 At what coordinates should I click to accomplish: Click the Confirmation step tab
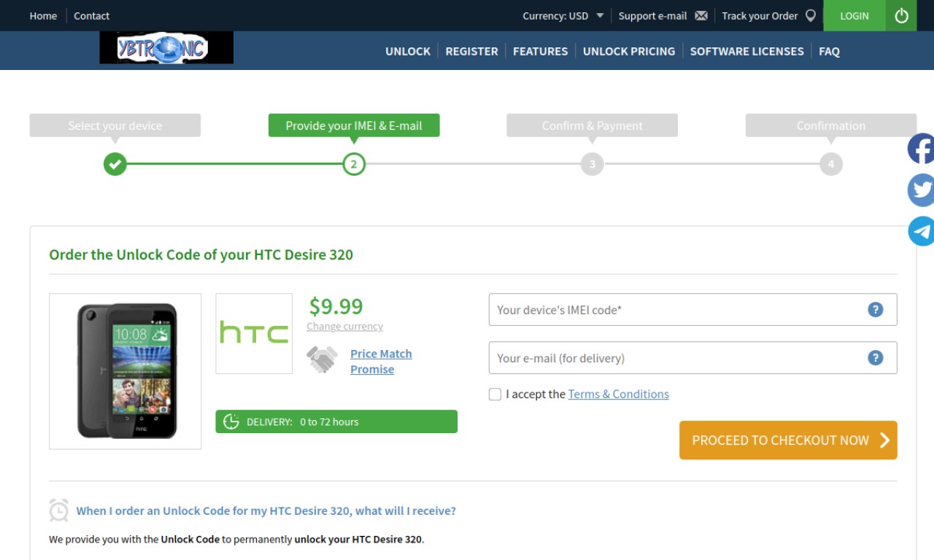click(831, 125)
